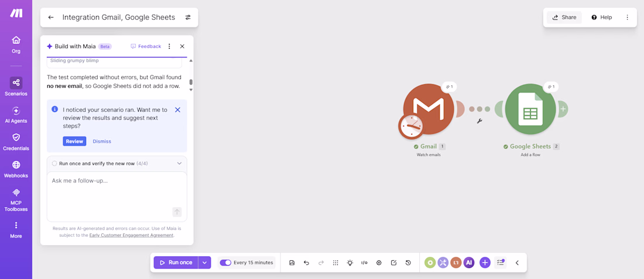The width and height of the screenshot is (644, 279).
Task: Open scenario settings gear in toolbar
Action: coord(379,263)
